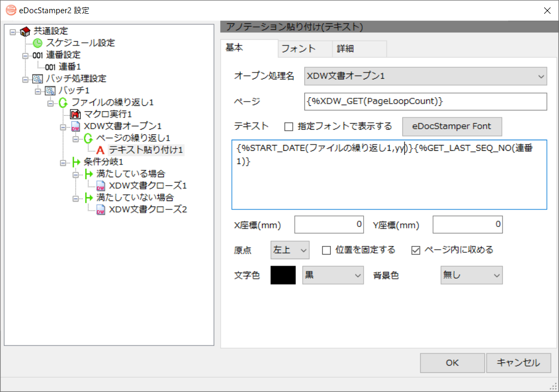
Task: Confirm settings with the OK button
Action: 452,363
